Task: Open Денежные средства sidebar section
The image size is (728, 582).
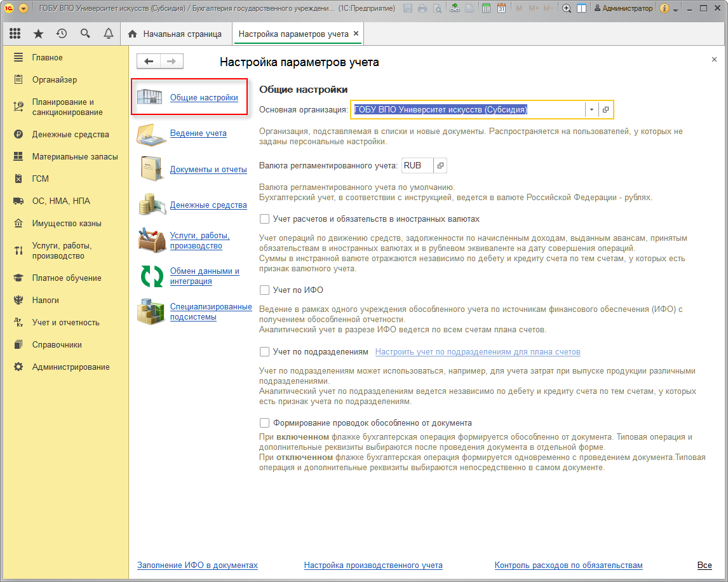Action: coord(65,135)
